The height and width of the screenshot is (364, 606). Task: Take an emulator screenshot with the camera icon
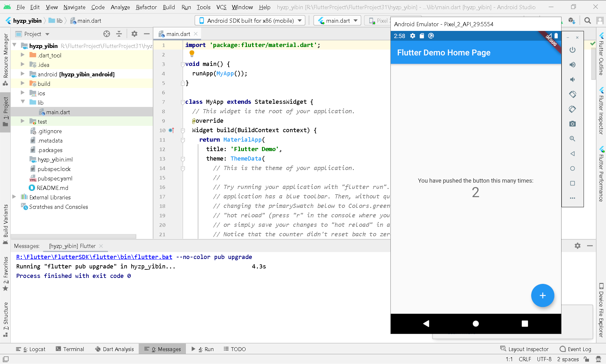573,124
